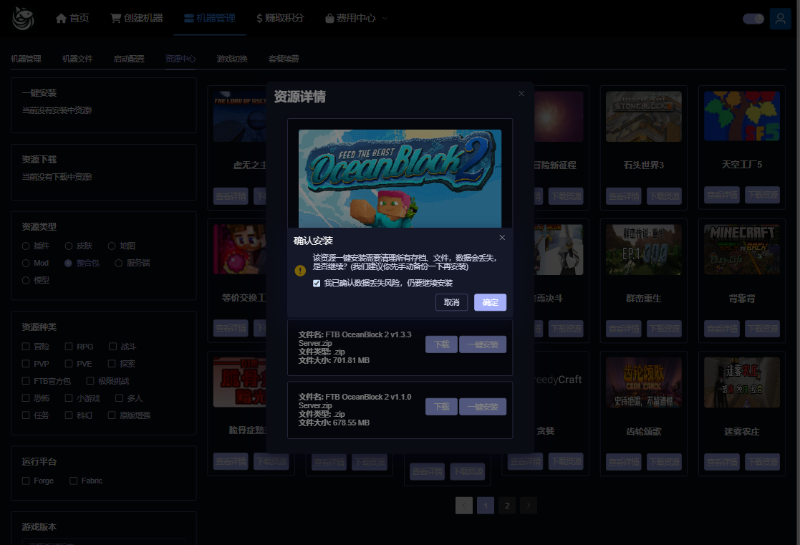Screen dimensions: 800x545
Task: Select 机器管理 server icon in navbar
Action: pos(189,18)
